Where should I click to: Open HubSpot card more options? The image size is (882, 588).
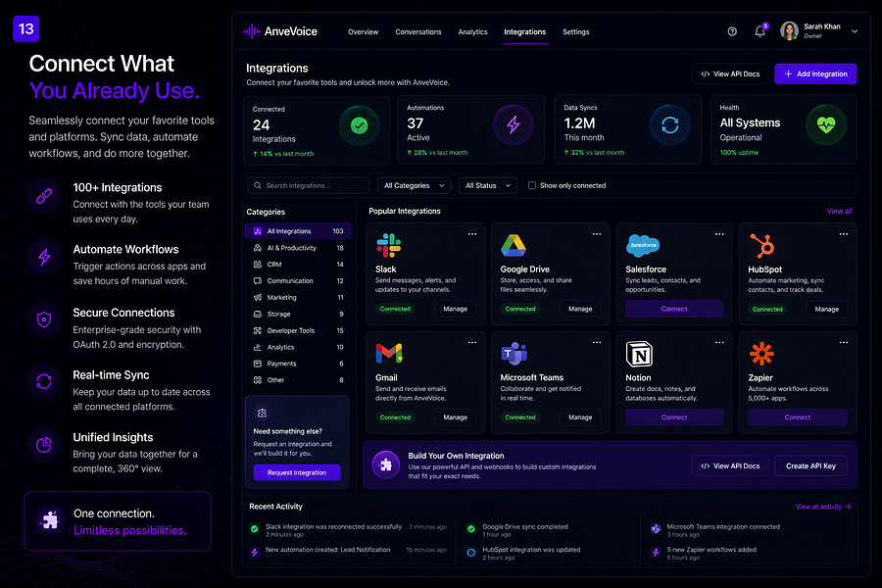pos(843,233)
